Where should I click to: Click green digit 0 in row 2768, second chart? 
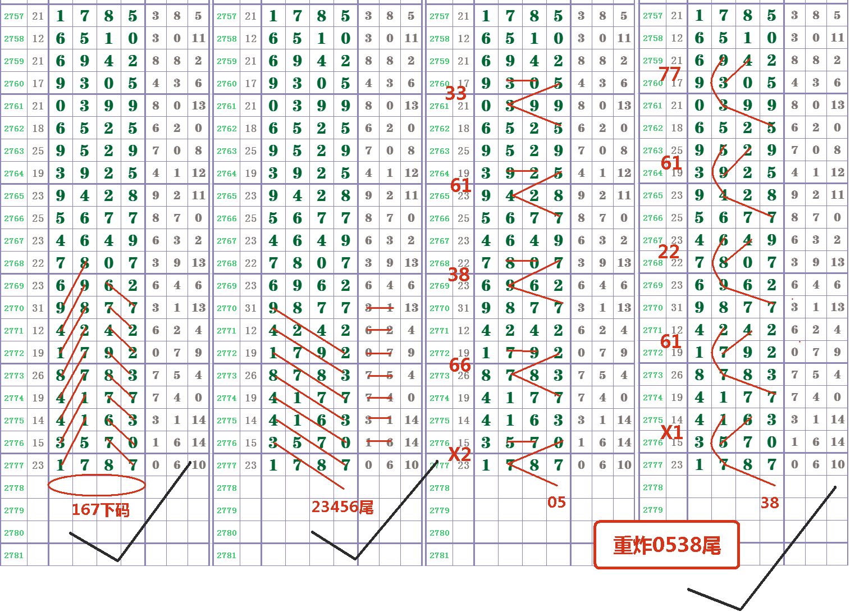pos(321,263)
